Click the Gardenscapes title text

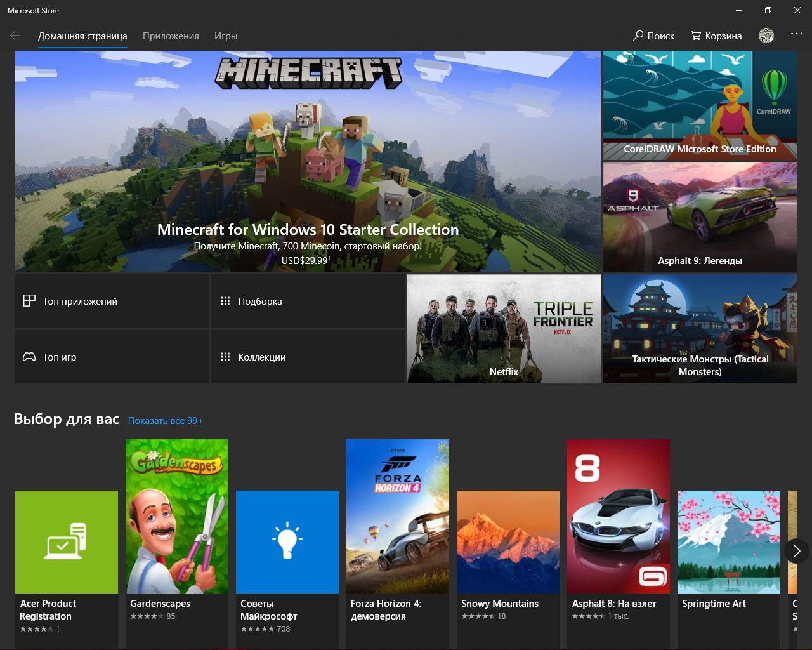click(x=160, y=604)
